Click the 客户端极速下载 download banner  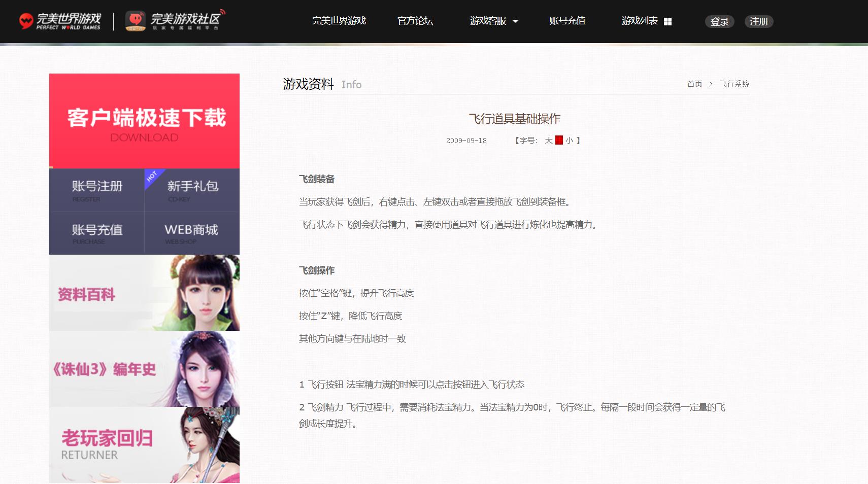pyautogui.click(x=144, y=121)
